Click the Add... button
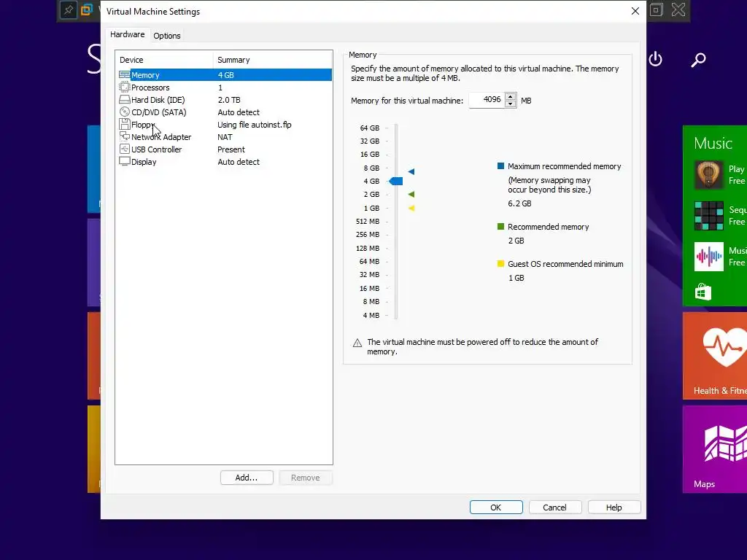The width and height of the screenshot is (747, 560). 247,478
